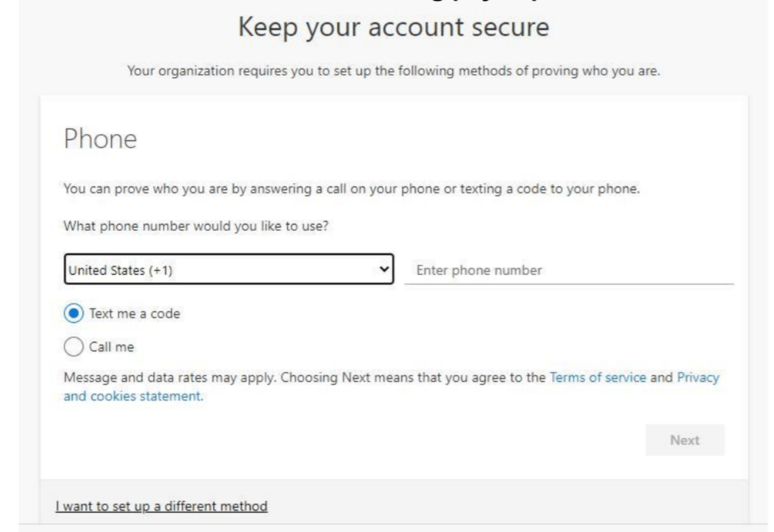Focus the Enter phone number field
The image size is (774, 532).
tap(569, 270)
